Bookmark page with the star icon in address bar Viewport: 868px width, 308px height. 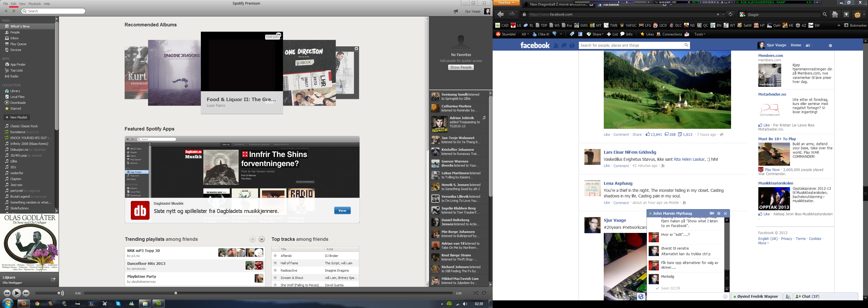pos(718,14)
